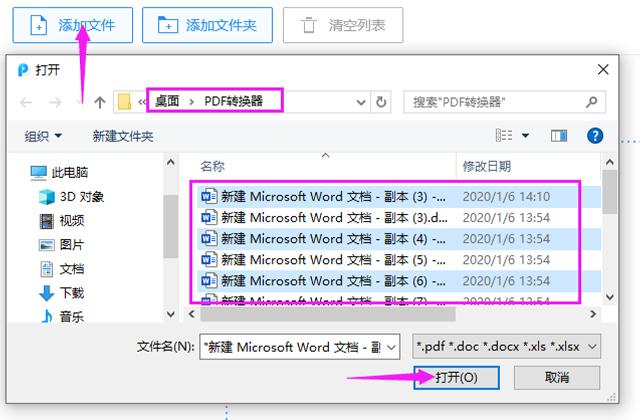The image size is (640, 420).
Task: Select 3D 对象 in the navigation pane
Action: [71, 197]
